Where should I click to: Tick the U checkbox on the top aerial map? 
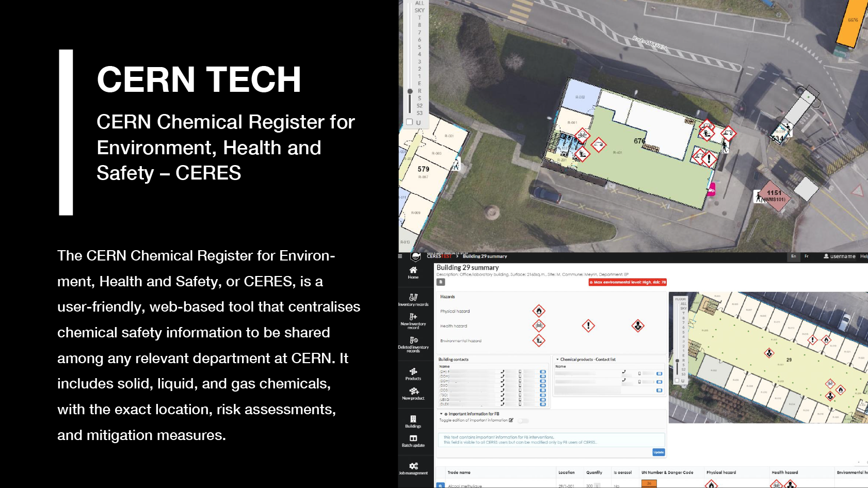pos(409,122)
